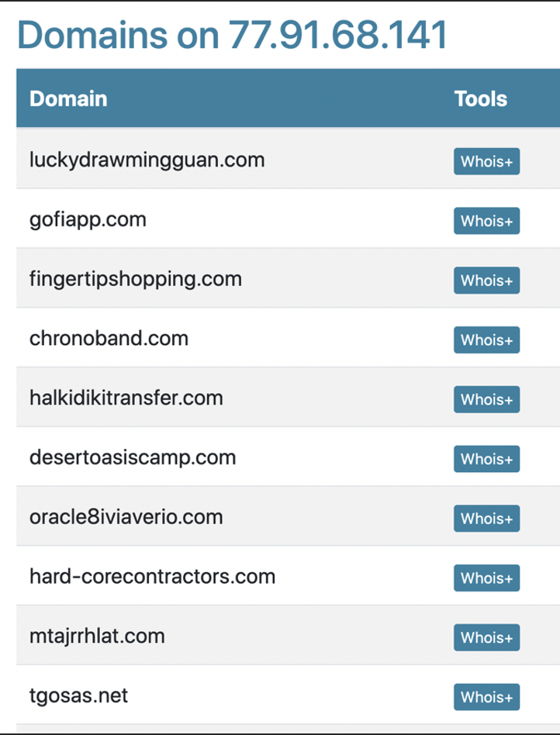Open Whois+ for mtajrrhlat.com
This screenshot has height=735, width=560.
tap(486, 637)
